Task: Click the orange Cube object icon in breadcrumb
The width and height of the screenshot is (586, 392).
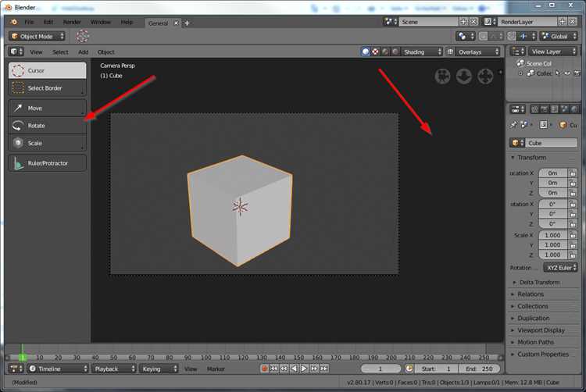Action: (x=563, y=125)
